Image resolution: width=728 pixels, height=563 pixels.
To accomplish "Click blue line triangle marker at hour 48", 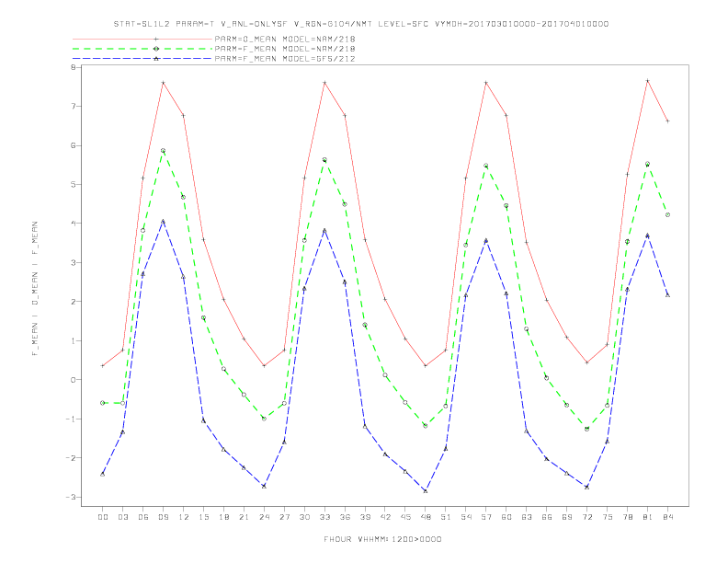I will (x=426, y=491).
